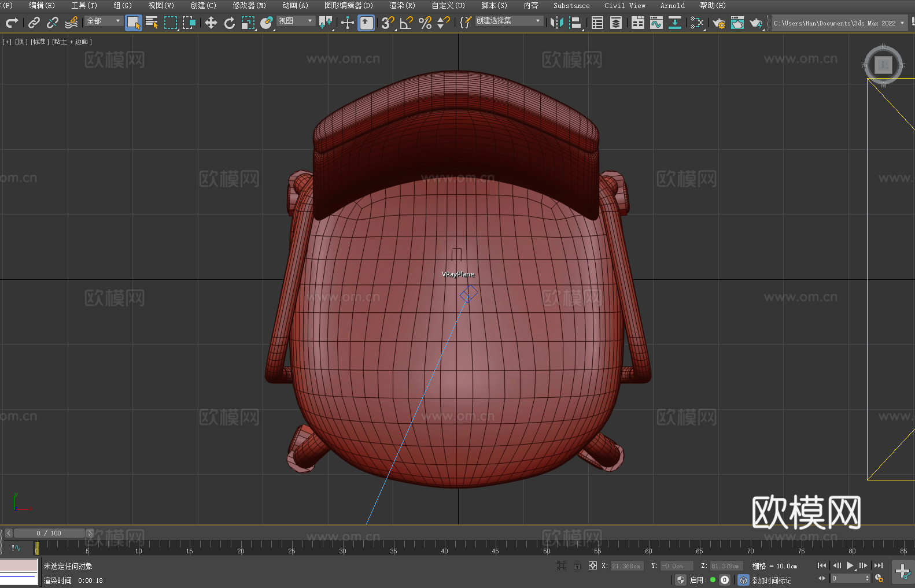
Task: Toggle the Selection Lock icon
Action: (577, 565)
